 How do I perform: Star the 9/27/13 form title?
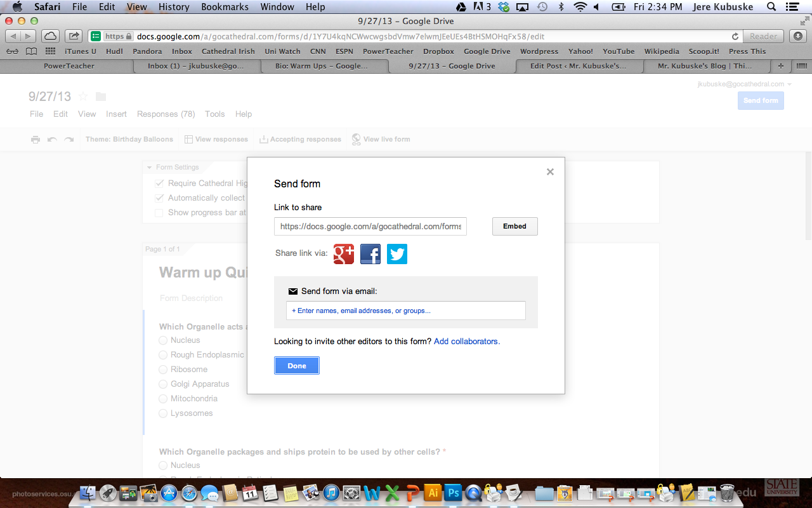click(83, 97)
